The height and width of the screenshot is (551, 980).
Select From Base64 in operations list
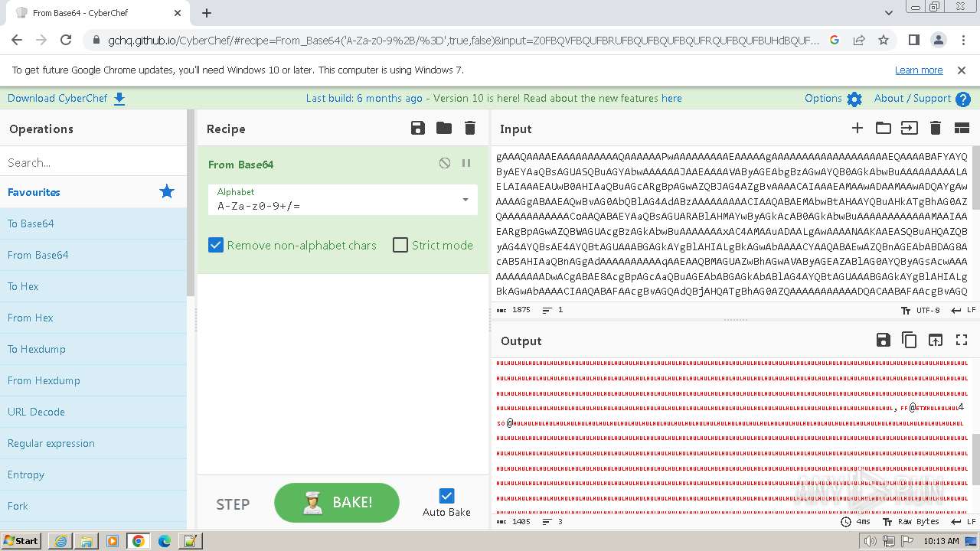point(93,255)
